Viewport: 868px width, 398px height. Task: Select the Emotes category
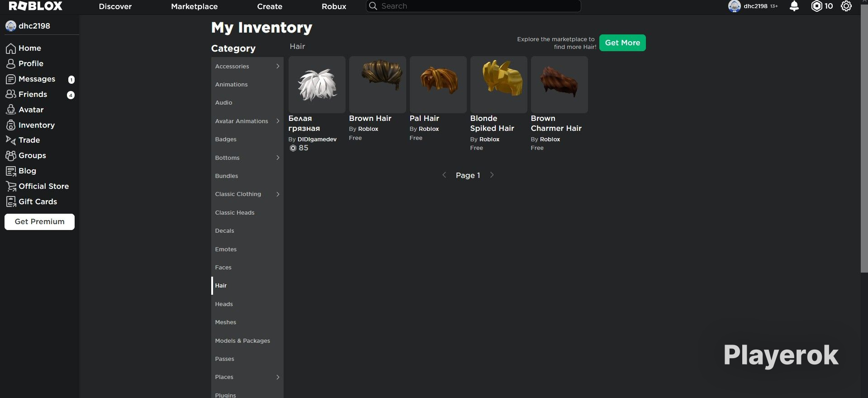(247, 249)
